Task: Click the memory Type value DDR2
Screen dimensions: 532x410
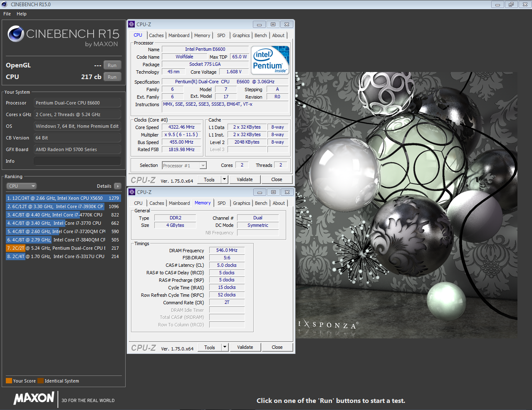Action: click(176, 218)
